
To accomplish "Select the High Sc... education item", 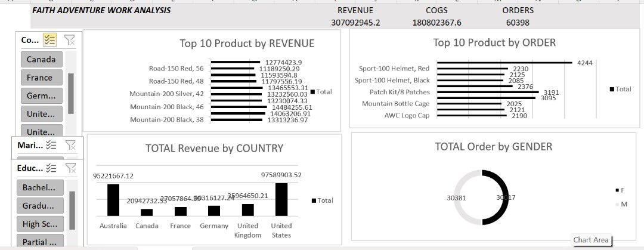I will coord(41,224).
